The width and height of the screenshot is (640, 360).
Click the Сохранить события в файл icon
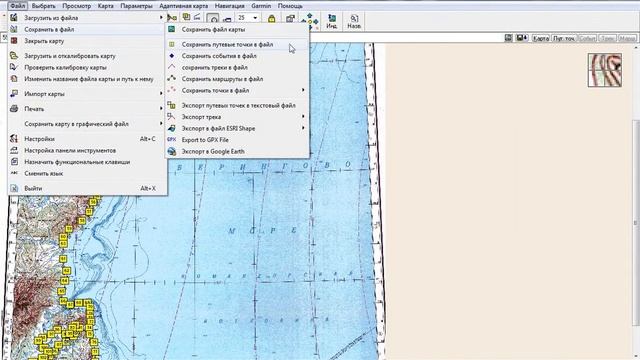point(172,56)
